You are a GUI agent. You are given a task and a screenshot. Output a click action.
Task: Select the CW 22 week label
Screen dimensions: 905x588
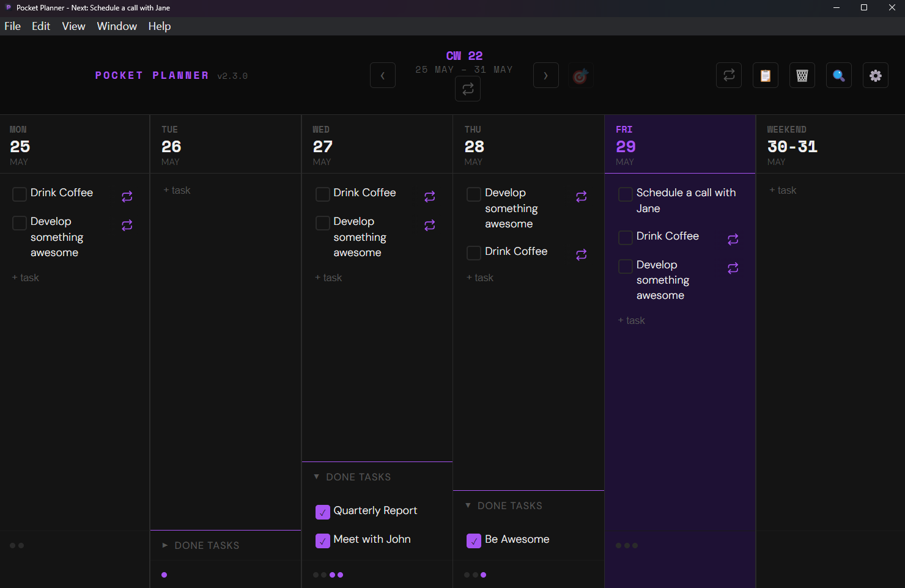(x=464, y=56)
